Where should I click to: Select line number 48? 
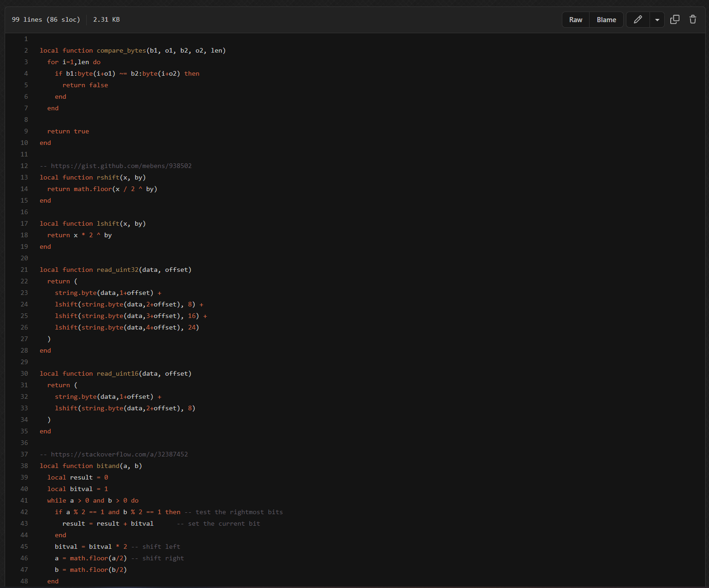24,581
